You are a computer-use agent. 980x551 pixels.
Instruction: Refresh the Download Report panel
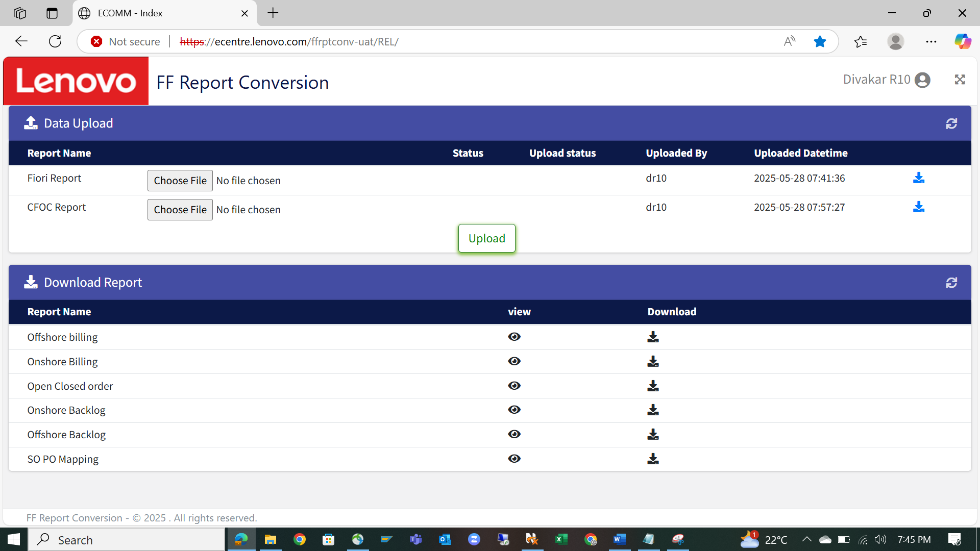951,283
